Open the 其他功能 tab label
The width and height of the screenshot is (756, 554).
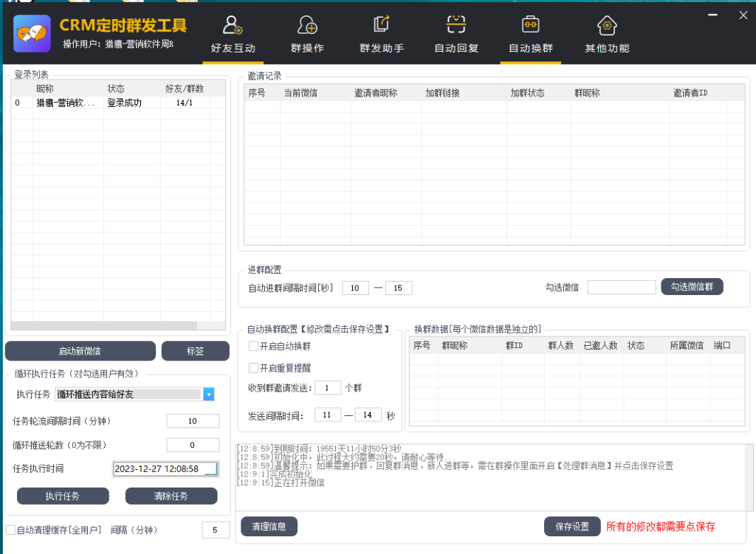point(607,49)
